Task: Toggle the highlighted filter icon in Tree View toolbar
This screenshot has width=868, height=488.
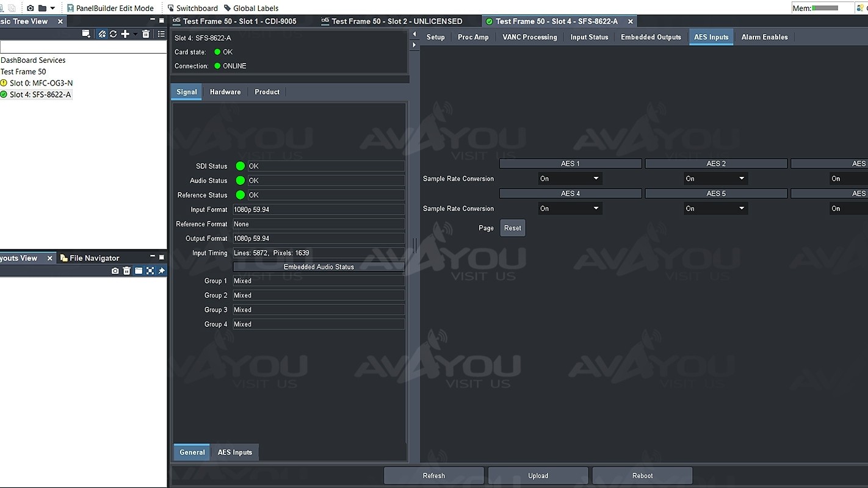Action: click(x=102, y=34)
